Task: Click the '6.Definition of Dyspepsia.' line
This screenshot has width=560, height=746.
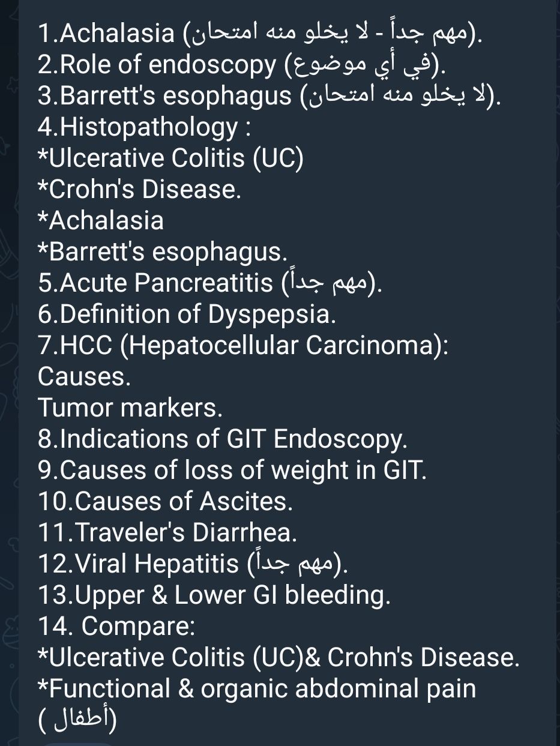Action: click(x=187, y=314)
